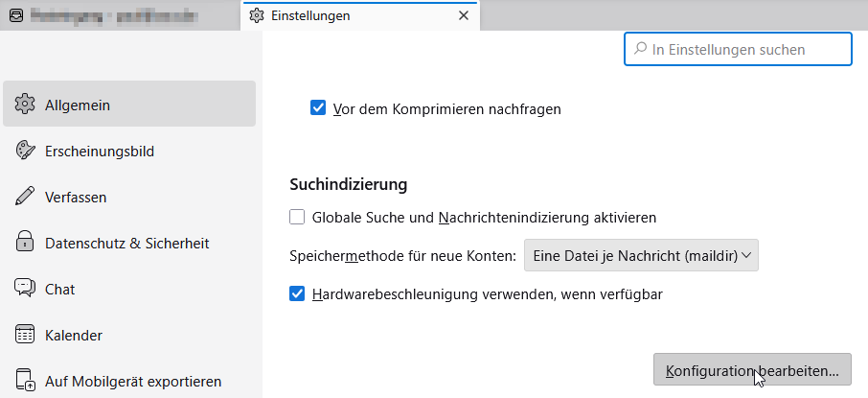868x398 pixels.
Task: Close the Einstellungen tab
Action: pos(464,15)
